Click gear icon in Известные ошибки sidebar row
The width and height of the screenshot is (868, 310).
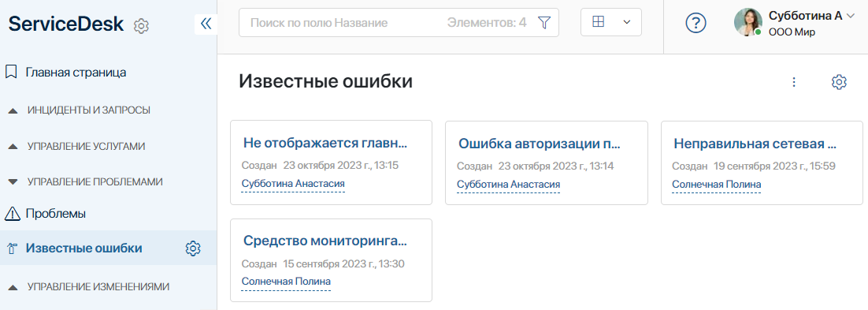193,248
